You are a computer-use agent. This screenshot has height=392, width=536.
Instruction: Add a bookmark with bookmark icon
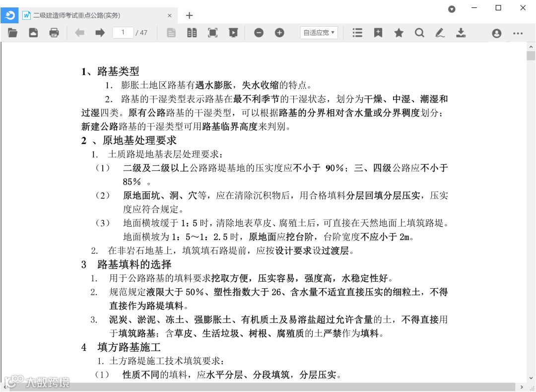point(378,33)
